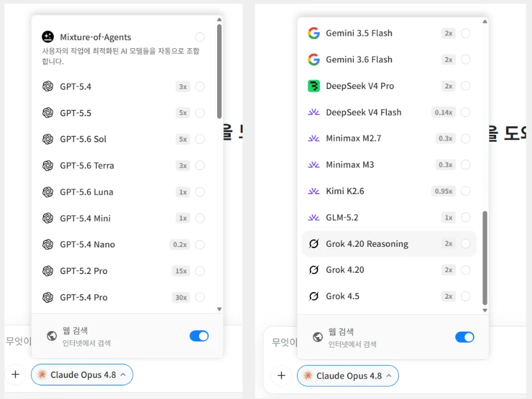Viewport: 532px width, 399px height.
Task: Click the Grok logo beside Grok 4.5
Action: click(314, 296)
